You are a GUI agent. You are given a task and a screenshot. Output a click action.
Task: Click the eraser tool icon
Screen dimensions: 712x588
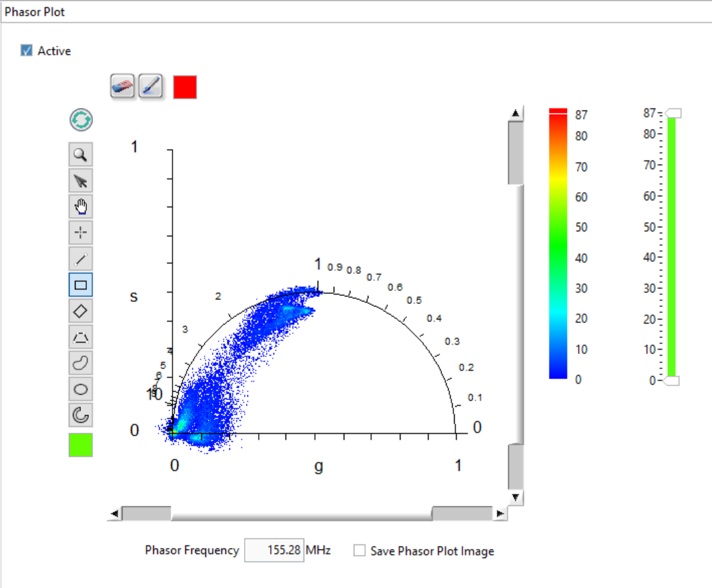point(122,86)
